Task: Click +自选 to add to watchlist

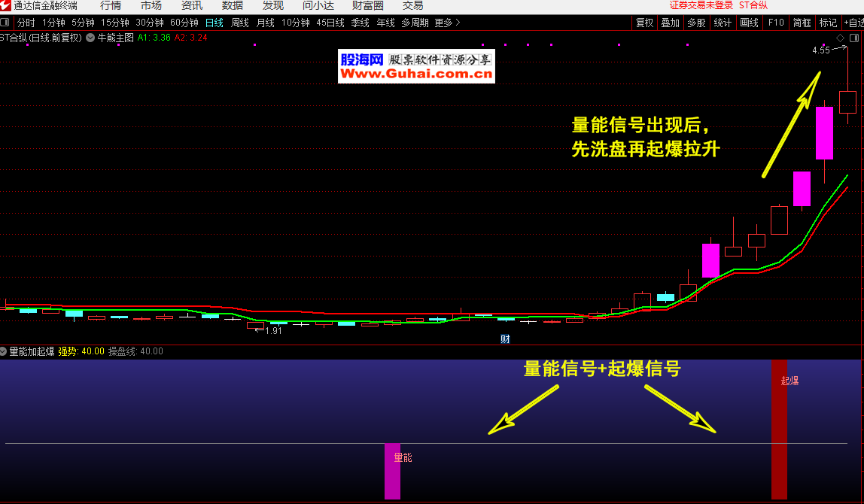Action: [x=853, y=23]
